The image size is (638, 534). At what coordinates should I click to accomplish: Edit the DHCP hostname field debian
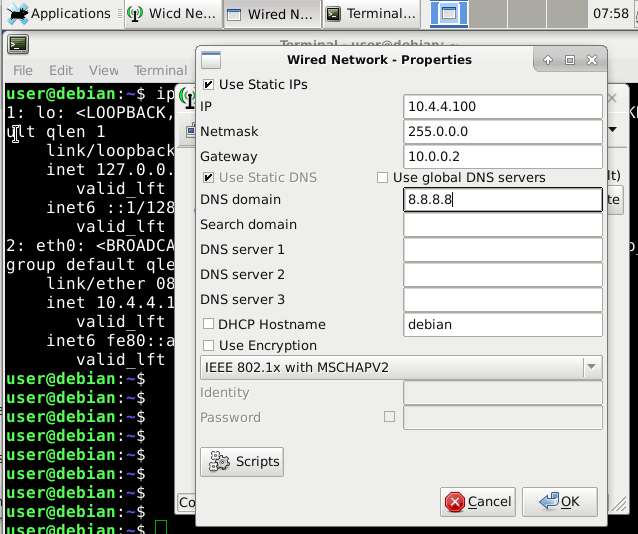tap(503, 324)
